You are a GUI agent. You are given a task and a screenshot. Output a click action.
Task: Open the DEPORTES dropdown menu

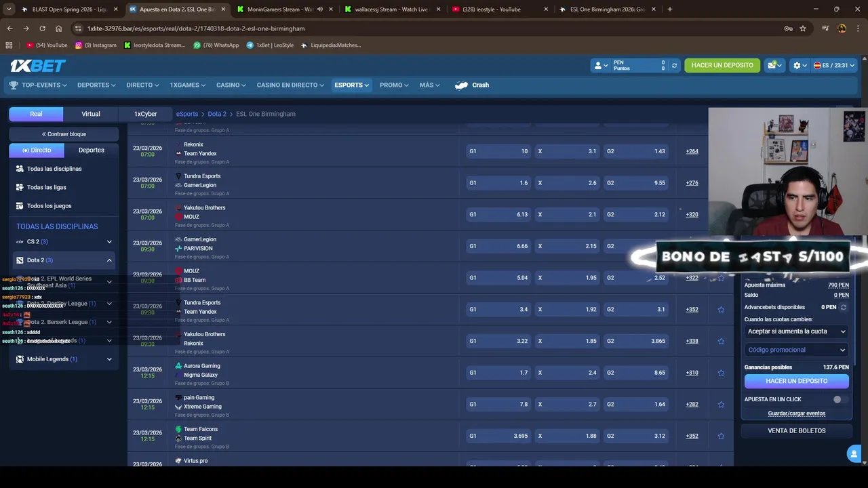(x=96, y=85)
